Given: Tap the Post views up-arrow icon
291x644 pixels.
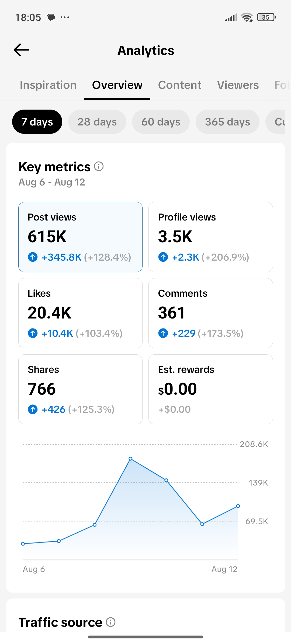Looking at the screenshot, I should (x=33, y=257).
